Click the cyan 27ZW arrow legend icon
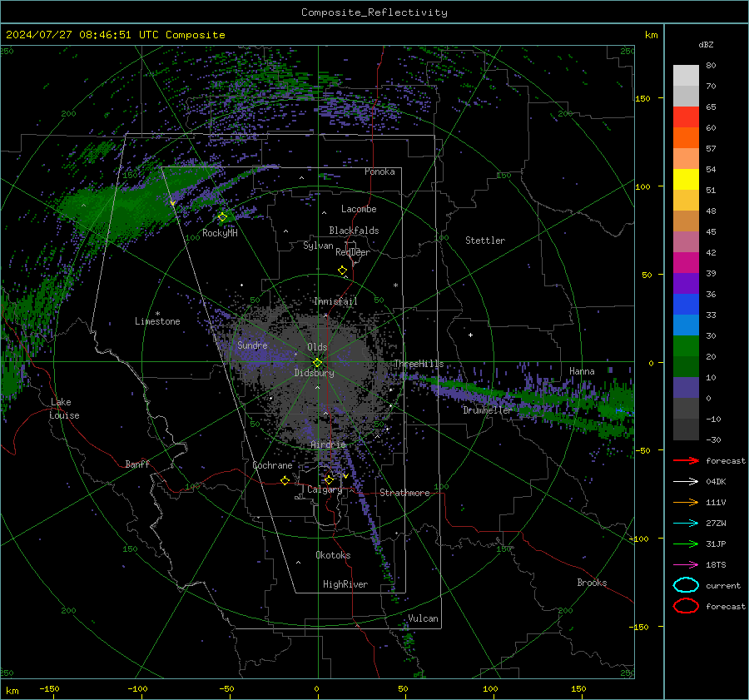This screenshot has width=749, height=700. pos(686,524)
